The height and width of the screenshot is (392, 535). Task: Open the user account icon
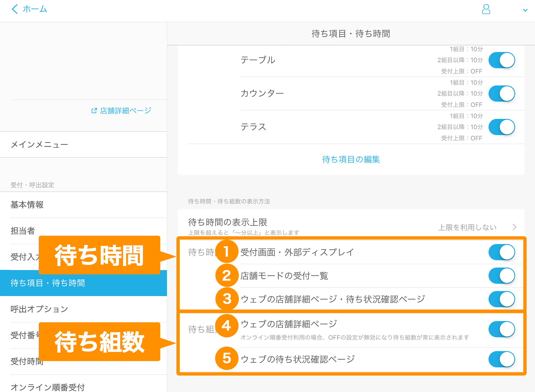tap(486, 9)
